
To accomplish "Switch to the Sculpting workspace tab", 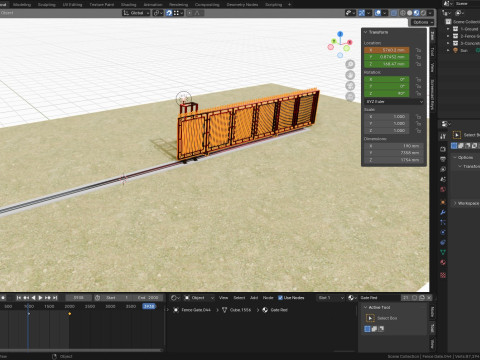I will coord(47,5).
